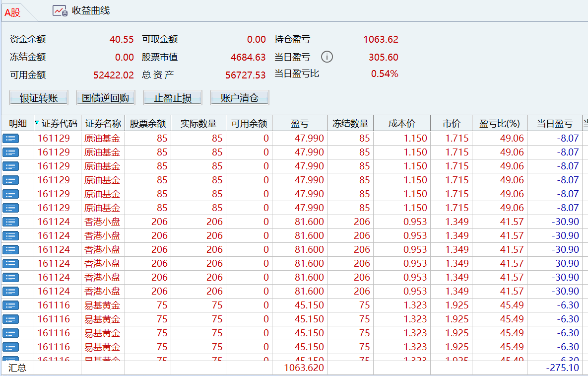The image size is (588, 376).
Task: Select the 冻结金额 value 0.00
Action: [x=124, y=58]
